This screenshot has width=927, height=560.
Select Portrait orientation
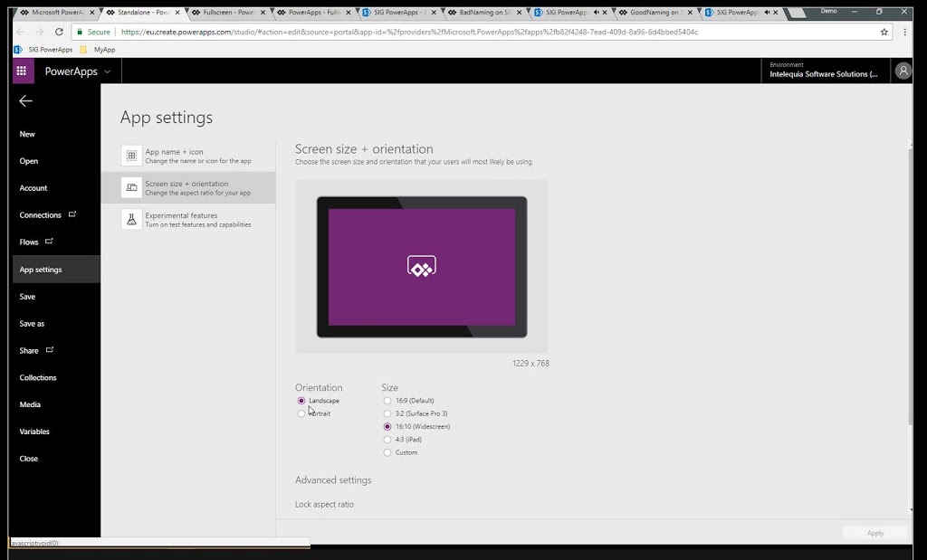(301, 413)
